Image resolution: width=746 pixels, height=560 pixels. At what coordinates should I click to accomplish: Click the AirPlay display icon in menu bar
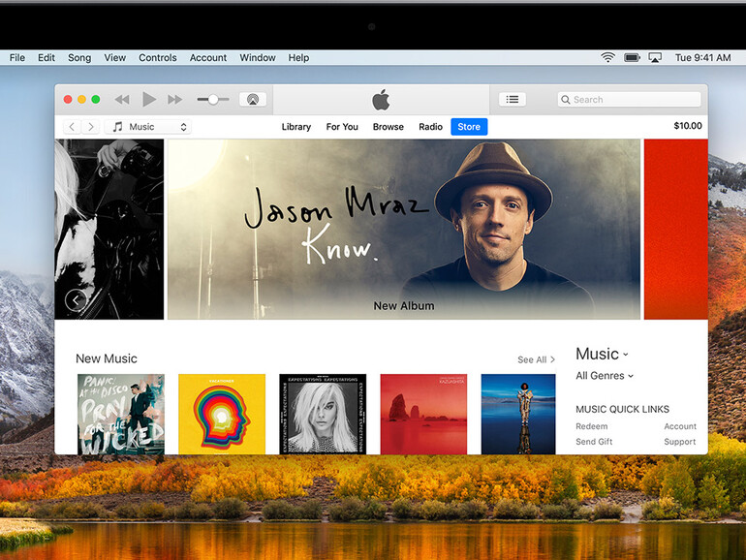pos(655,57)
